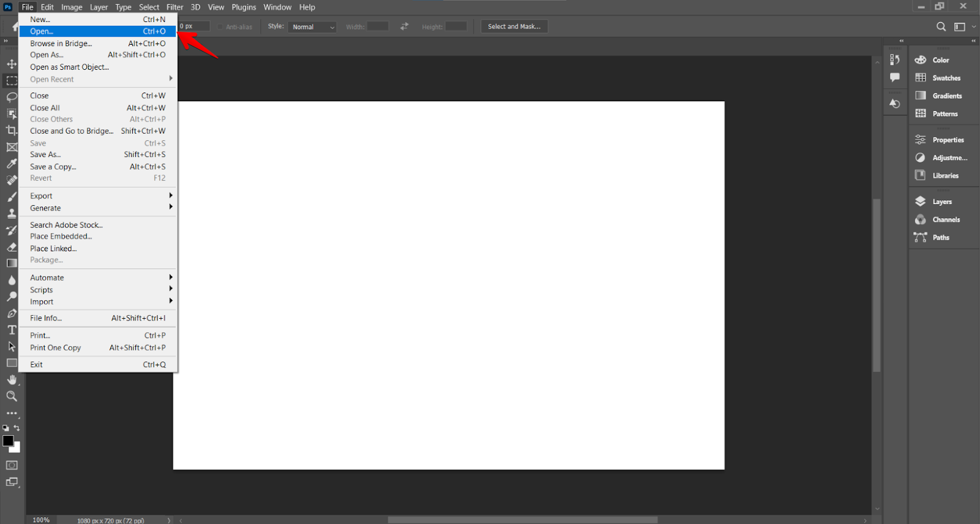This screenshot has height=524, width=980.
Task: Click the feather px input field
Action: (x=195, y=26)
